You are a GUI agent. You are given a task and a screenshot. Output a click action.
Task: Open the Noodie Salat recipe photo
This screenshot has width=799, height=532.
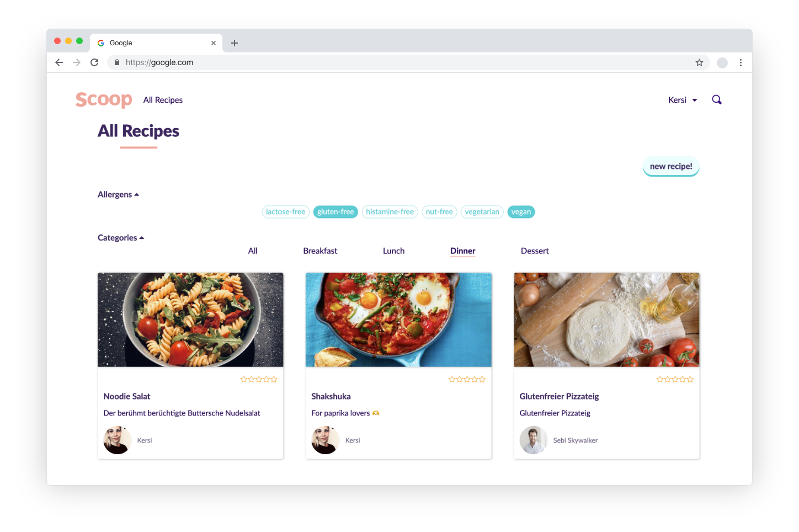point(190,320)
